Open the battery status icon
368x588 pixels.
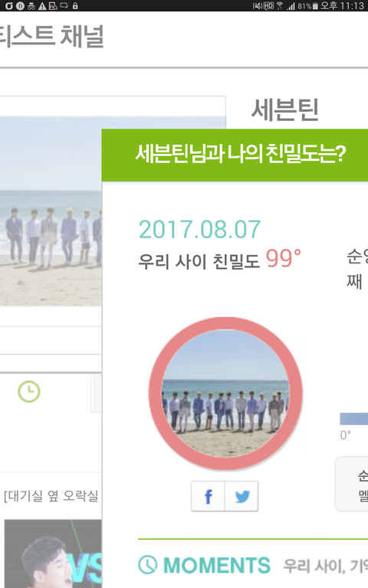point(315,5)
